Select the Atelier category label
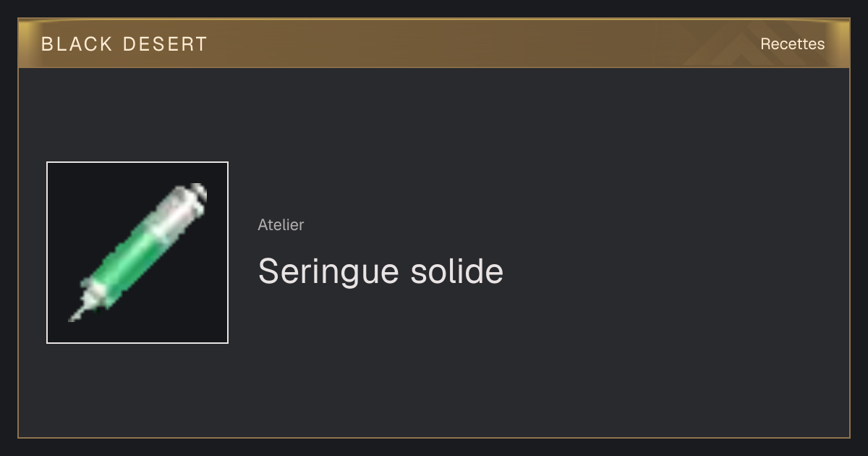Screen dimensions: 868x456 (x=281, y=225)
